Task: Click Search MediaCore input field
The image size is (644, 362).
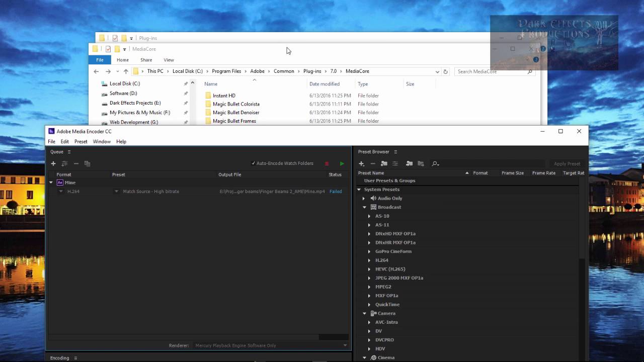Action: coord(494,71)
